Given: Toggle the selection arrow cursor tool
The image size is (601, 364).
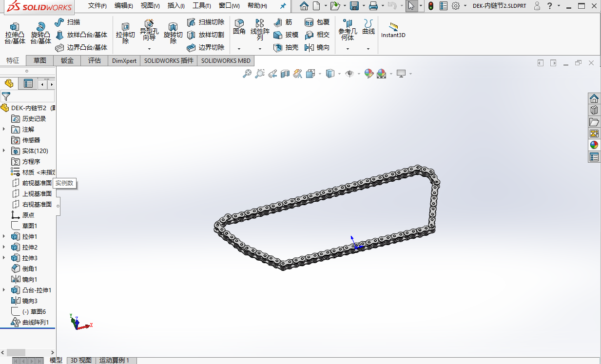Looking at the screenshot, I should click(411, 6).
